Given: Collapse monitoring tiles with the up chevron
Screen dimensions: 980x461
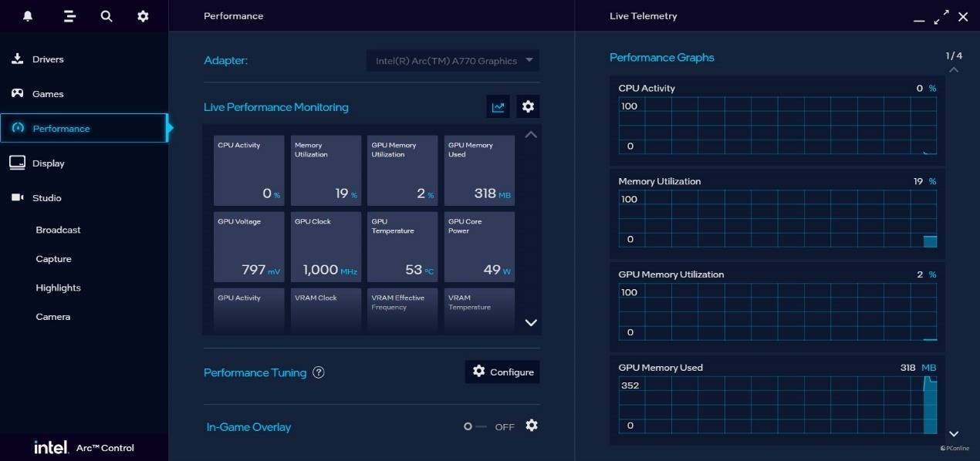Looking at the screenshot, I should click(531, 134).
